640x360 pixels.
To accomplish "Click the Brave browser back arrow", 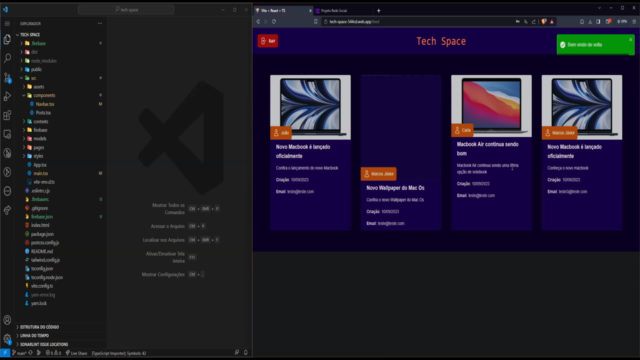I will tap(258, 22).
